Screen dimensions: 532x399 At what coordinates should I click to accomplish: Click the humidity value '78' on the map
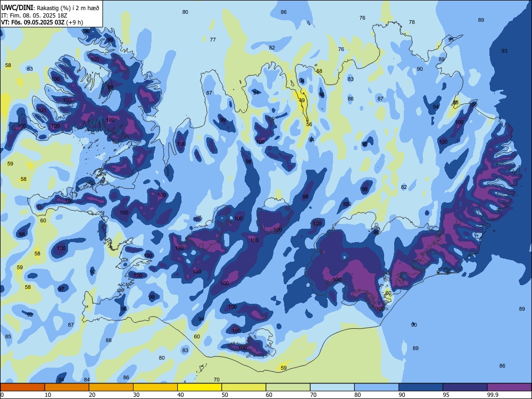click(x=412, y=22)
